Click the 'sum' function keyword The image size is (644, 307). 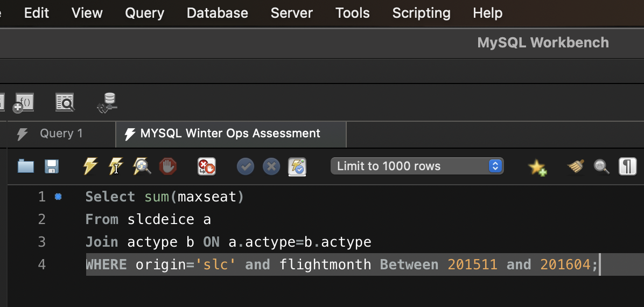pyautogui.click(x=157, y=197)
